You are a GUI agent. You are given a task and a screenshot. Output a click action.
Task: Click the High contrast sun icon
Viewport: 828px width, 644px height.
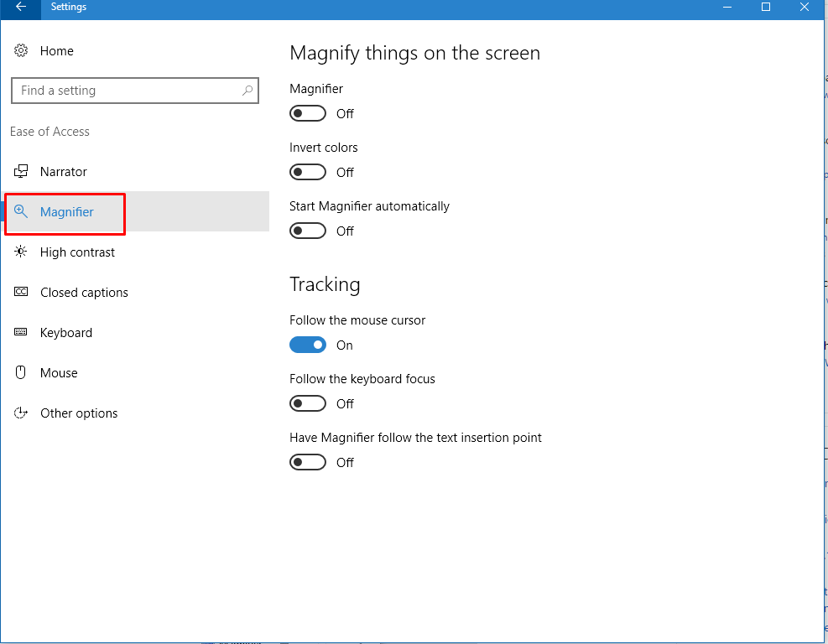pos(21,252)
